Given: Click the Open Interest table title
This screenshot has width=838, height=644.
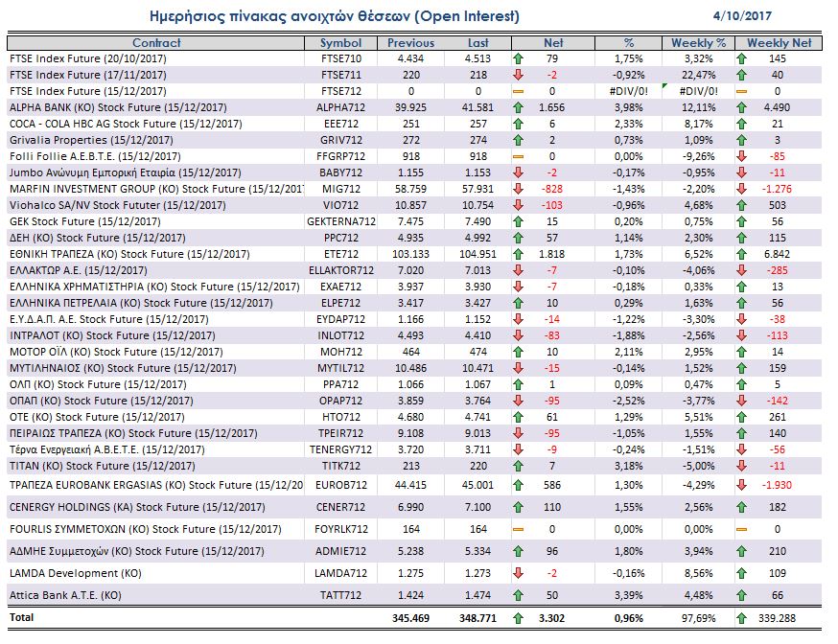Looking at the screenshot, I should coord(335,16).
